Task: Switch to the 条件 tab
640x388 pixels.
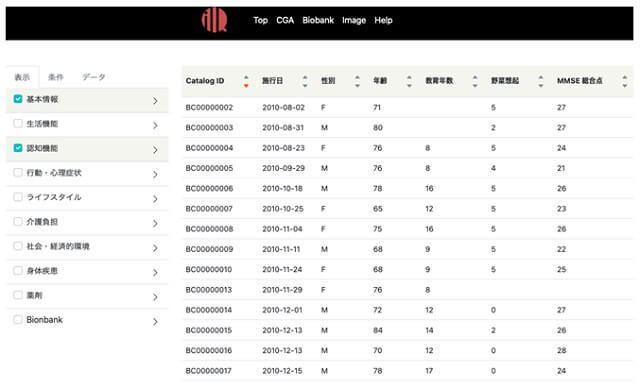Action: click(56, 77)
